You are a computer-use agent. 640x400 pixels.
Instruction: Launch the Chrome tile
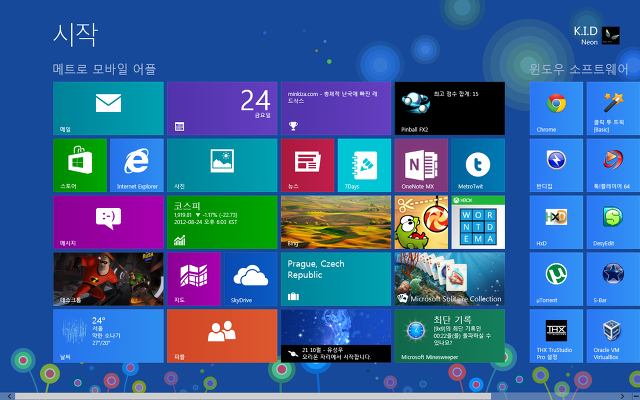pos(556,108)
